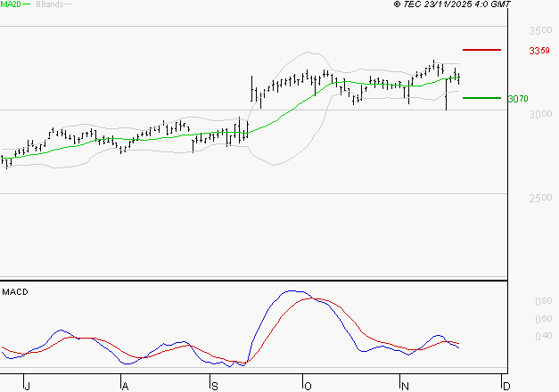Viewport: 559px width, 392px height.
Task: Click the TEC 23/11/2025 copyright text
Action: tap(452, 4)
